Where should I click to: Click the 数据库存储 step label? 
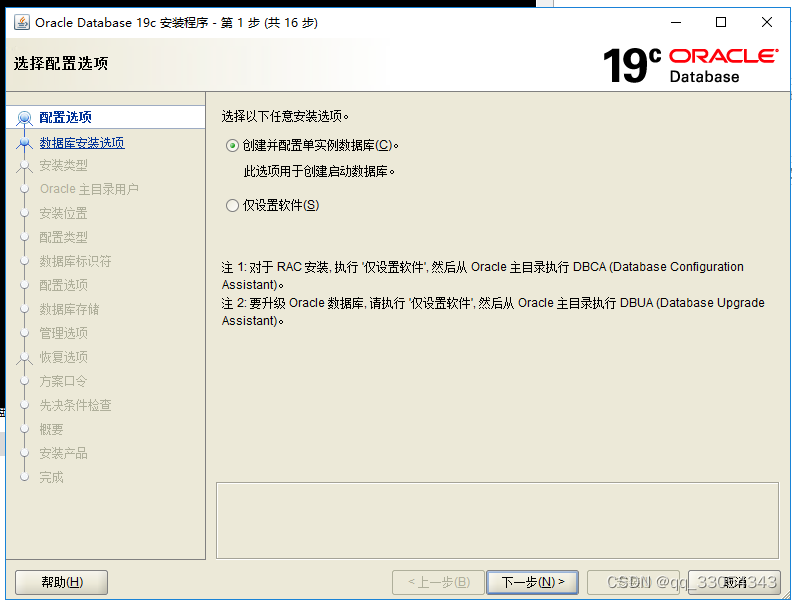[69, 309]
